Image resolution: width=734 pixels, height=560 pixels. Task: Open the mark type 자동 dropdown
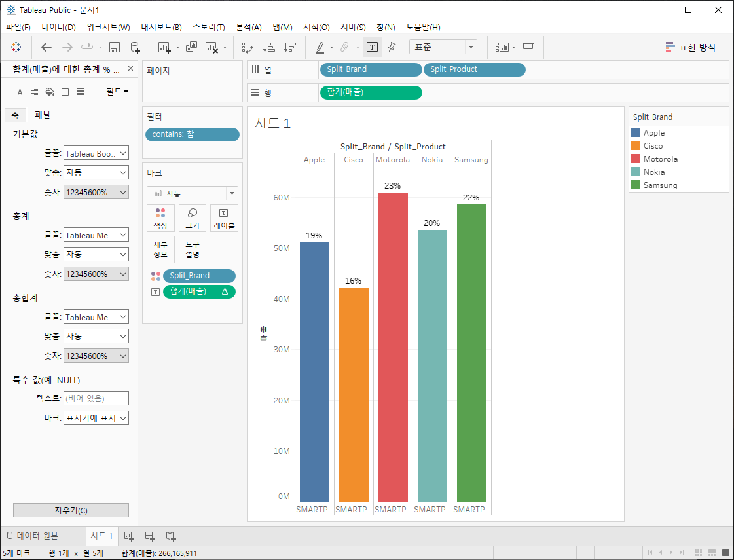193,193
